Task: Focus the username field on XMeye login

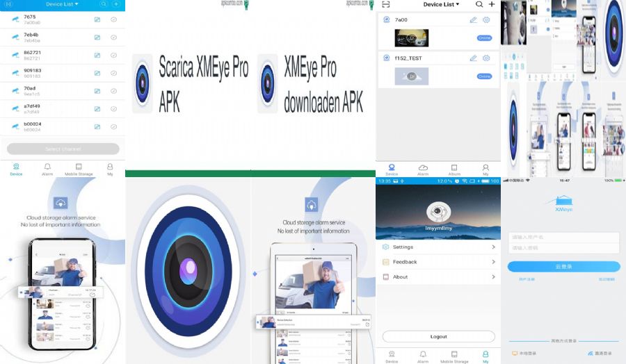Action: pyautogui.click(x=563, y=237)
